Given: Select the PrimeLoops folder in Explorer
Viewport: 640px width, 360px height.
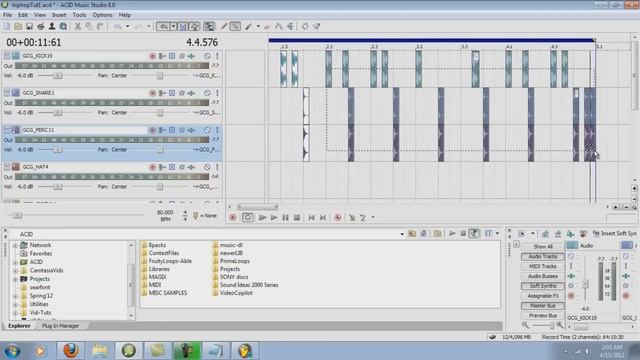Looking at the screenshot, I should (x=231, y=261).
